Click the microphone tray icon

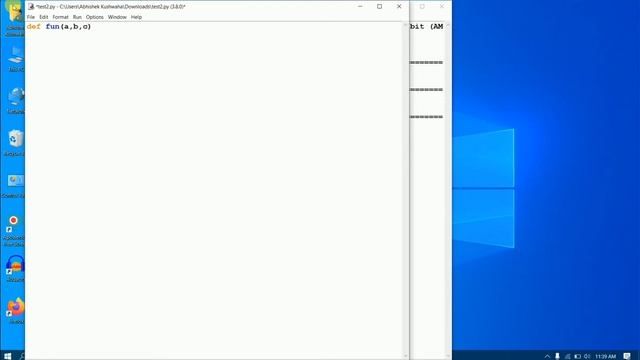557,356
